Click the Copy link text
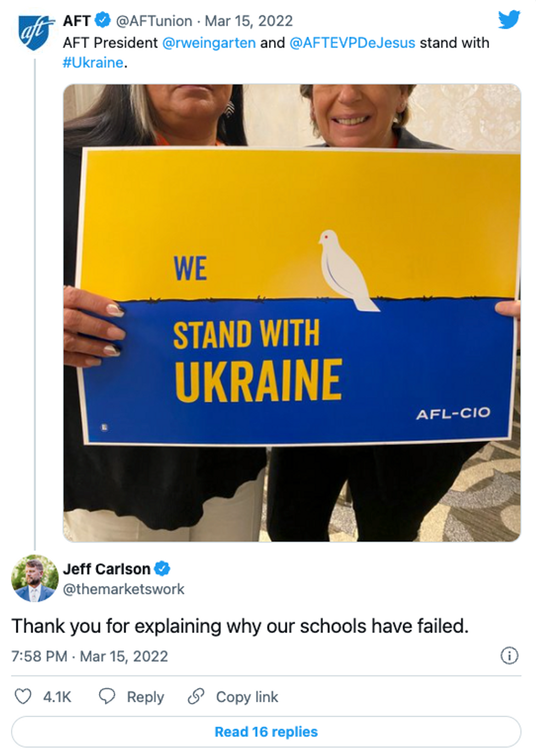This screenshot has height=756, width=536. pyautogui.click(x=247, y=697)
